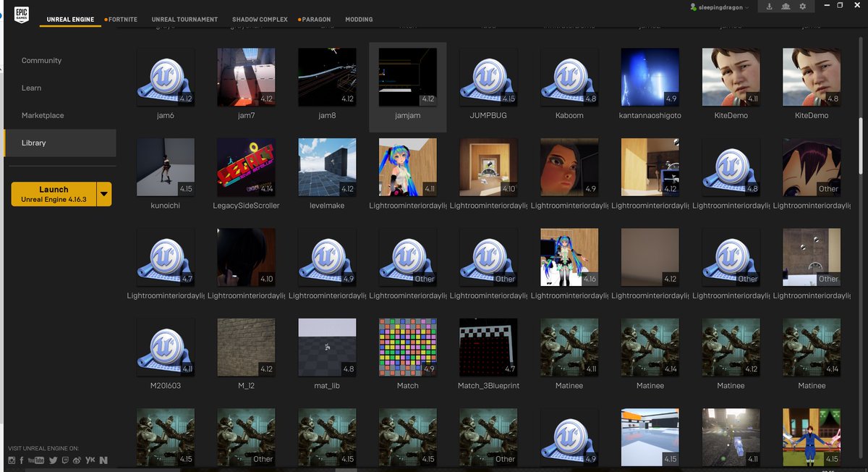This screenshot has width=868, height=472.
Task: Select the KiteDemo 4.8 project thumbnail
Action: point(812,77)
